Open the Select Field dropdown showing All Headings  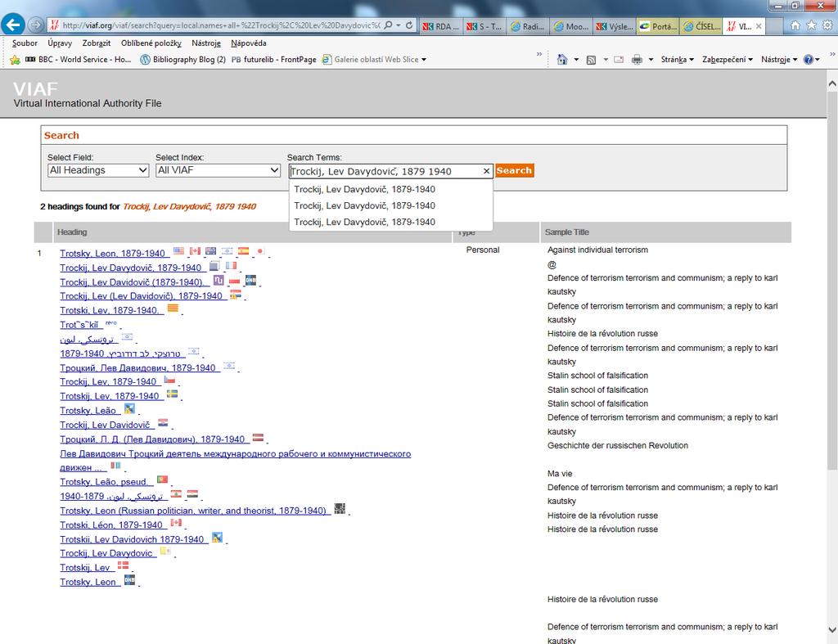98,170
